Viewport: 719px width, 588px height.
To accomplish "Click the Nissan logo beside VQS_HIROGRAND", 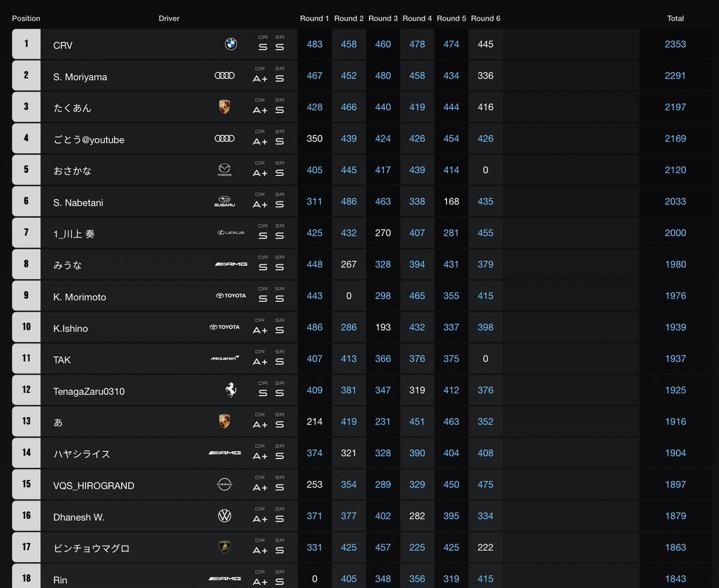I will (225, 484).
